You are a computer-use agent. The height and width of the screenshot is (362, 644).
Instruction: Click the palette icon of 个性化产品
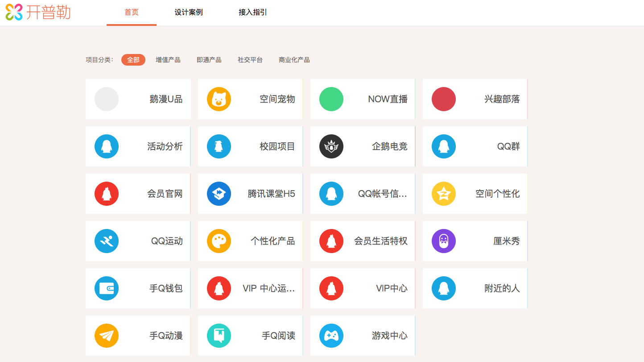point(219,241)
